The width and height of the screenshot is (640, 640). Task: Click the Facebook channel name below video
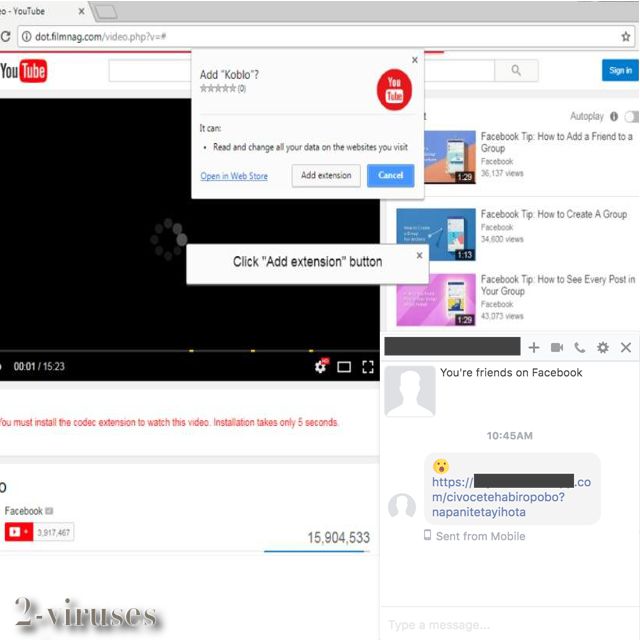(x=23, y=511)
